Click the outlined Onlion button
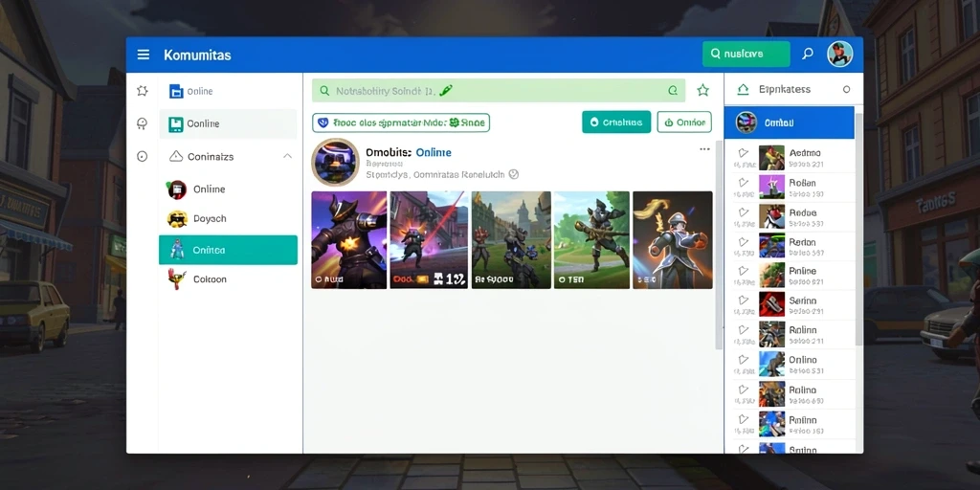 684,122
